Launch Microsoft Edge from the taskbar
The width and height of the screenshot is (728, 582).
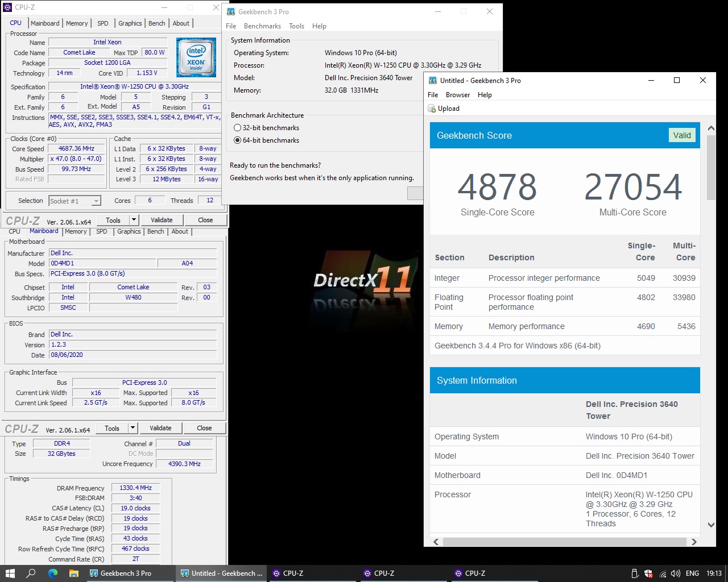53,573
